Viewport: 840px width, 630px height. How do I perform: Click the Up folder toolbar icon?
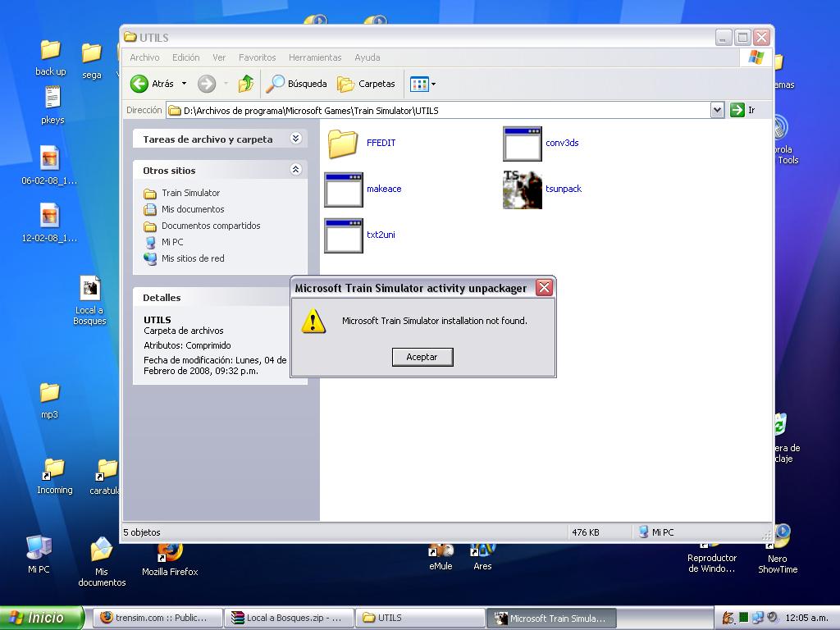click(x=245, y=84)
